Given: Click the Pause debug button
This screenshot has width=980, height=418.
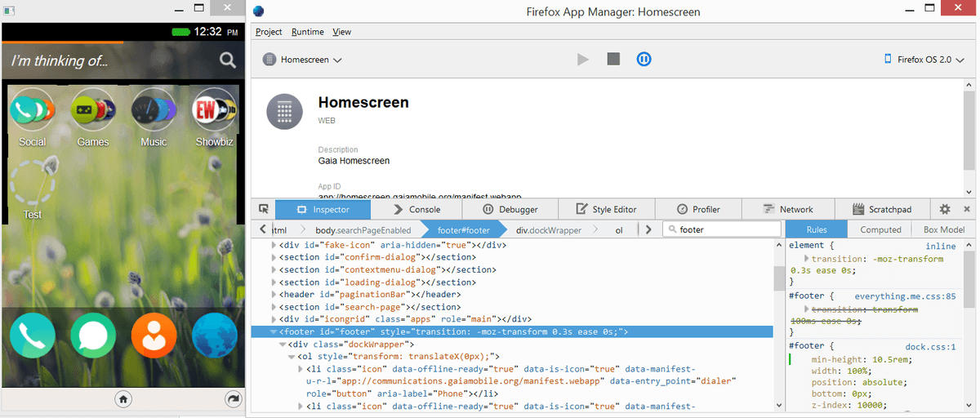Looking at the screenshot, I should 644,59.
